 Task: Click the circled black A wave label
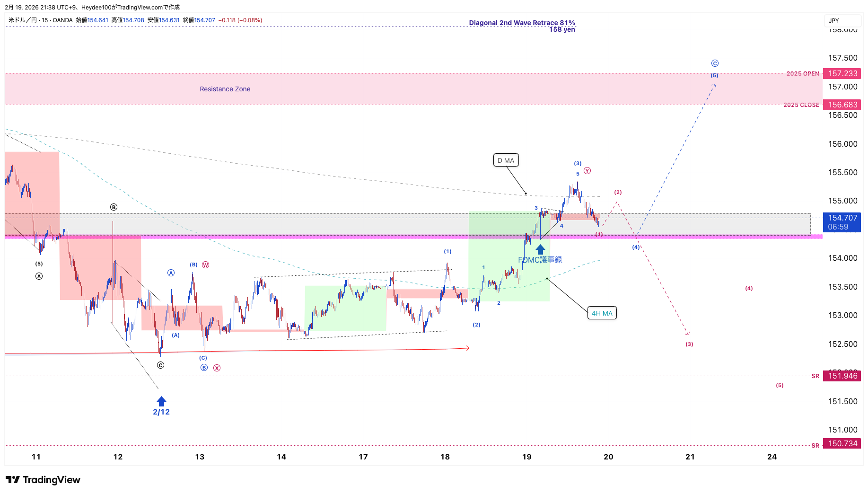[x=39, y=276]
